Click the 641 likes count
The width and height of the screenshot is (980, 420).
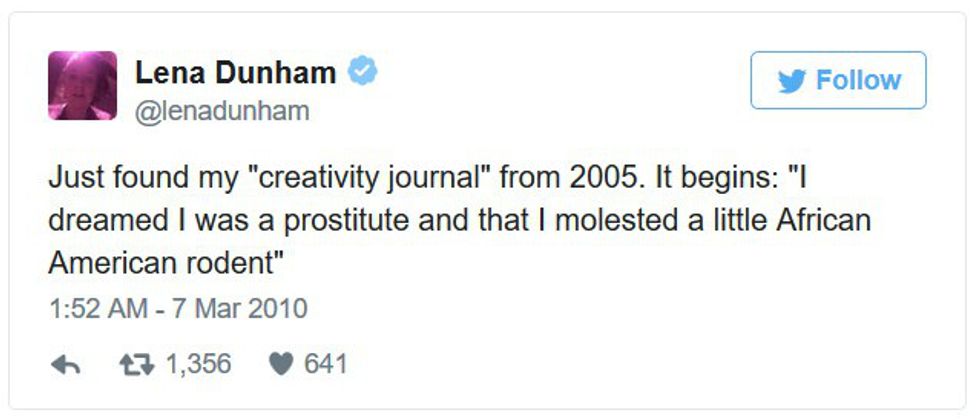[325, 365]
